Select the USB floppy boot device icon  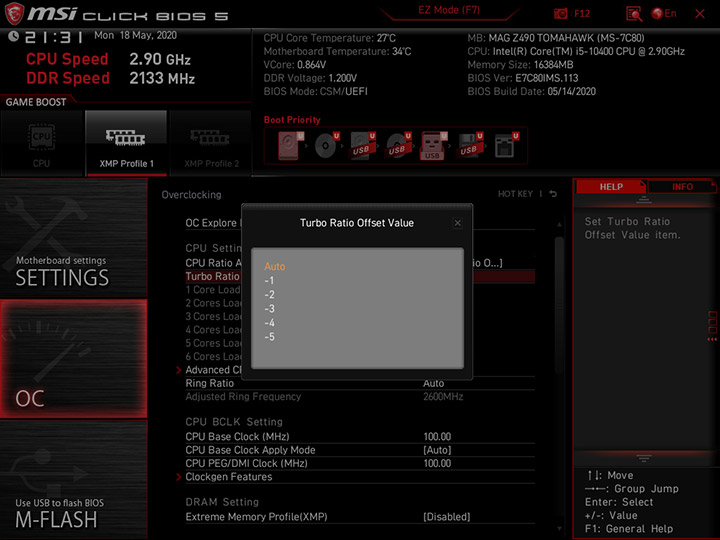470,146
